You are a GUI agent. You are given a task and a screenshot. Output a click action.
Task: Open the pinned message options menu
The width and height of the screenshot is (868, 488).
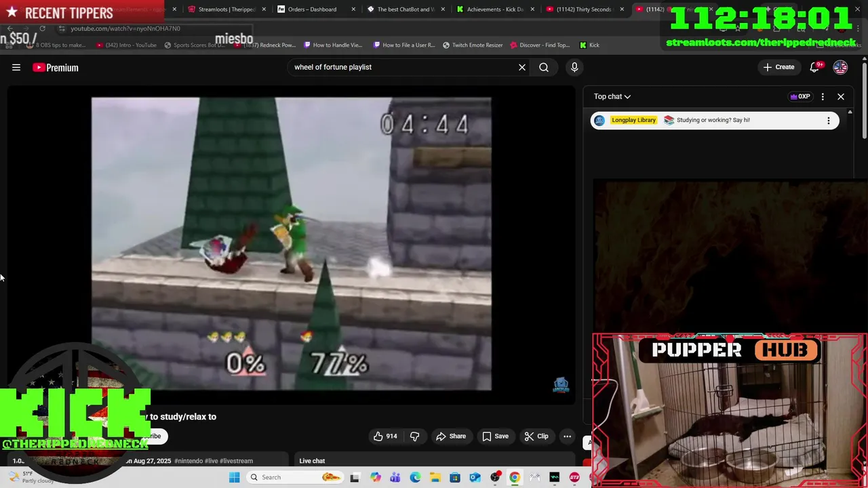coord(828,121)
